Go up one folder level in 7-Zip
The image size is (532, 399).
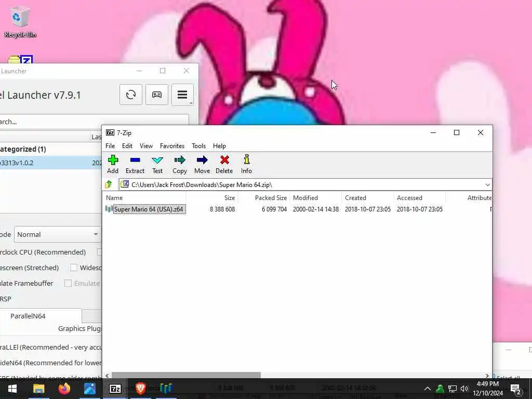109,184
